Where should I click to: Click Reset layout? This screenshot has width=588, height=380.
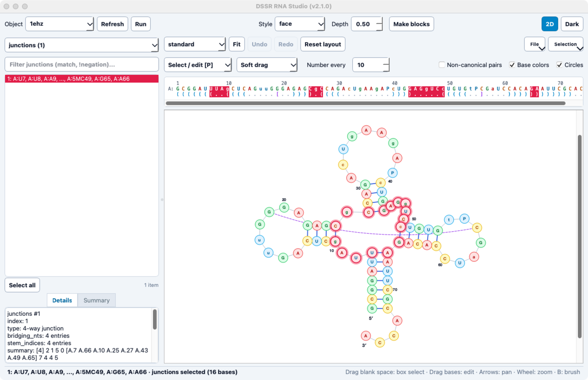pos(322,44)
